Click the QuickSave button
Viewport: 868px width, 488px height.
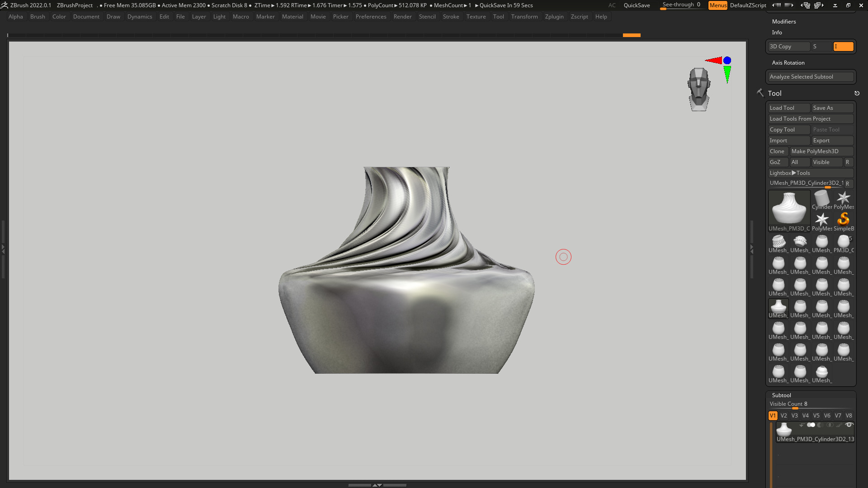(x=637, y=5)
